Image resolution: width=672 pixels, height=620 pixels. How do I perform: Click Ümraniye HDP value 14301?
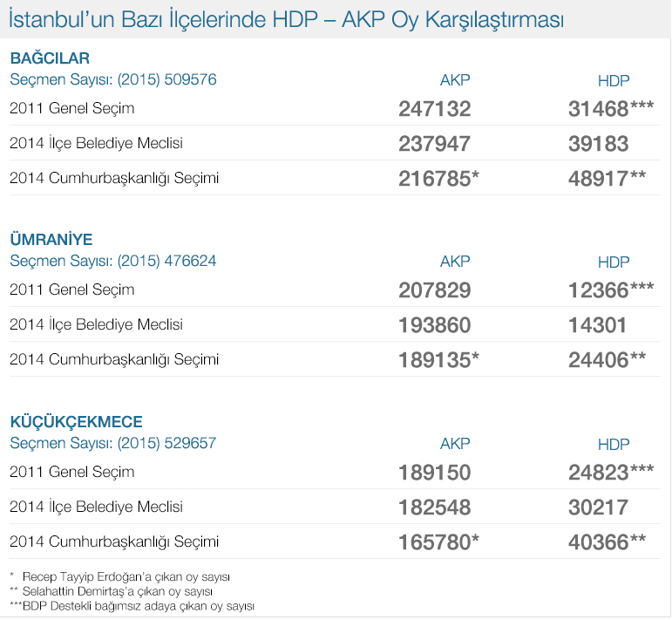coord(597,325)
